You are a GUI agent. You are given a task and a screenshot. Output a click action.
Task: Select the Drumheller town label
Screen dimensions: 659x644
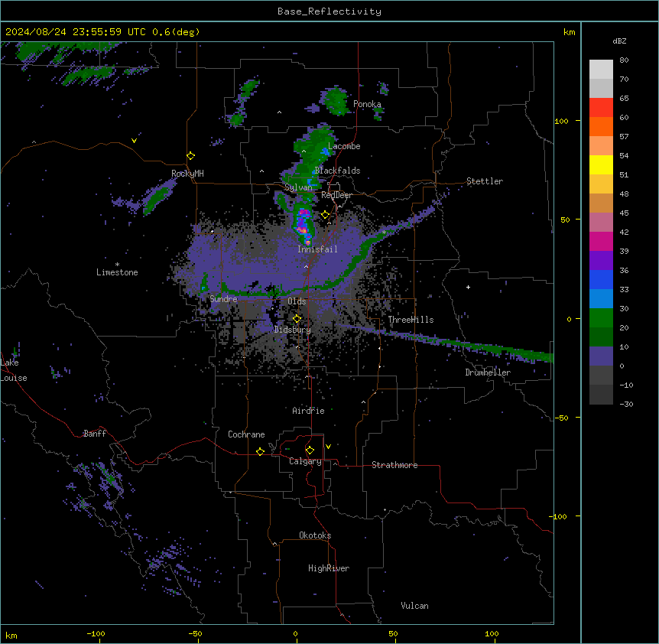coord(488,372)
